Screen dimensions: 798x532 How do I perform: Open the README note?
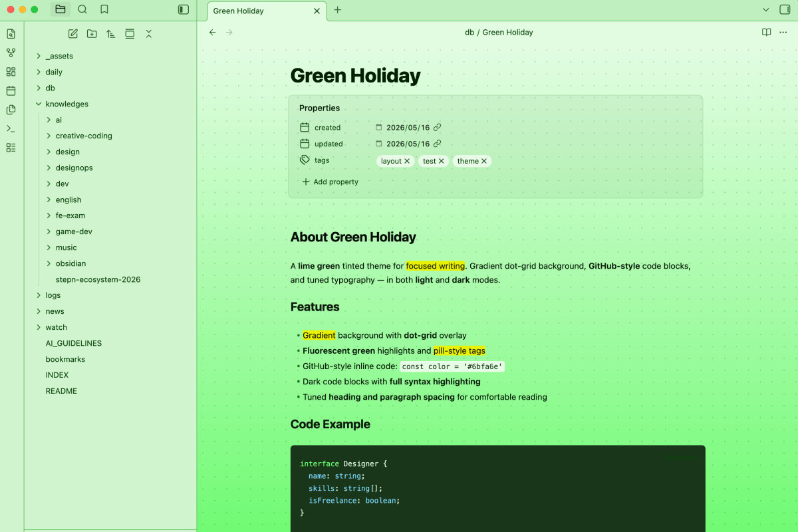tap(61, 391)
